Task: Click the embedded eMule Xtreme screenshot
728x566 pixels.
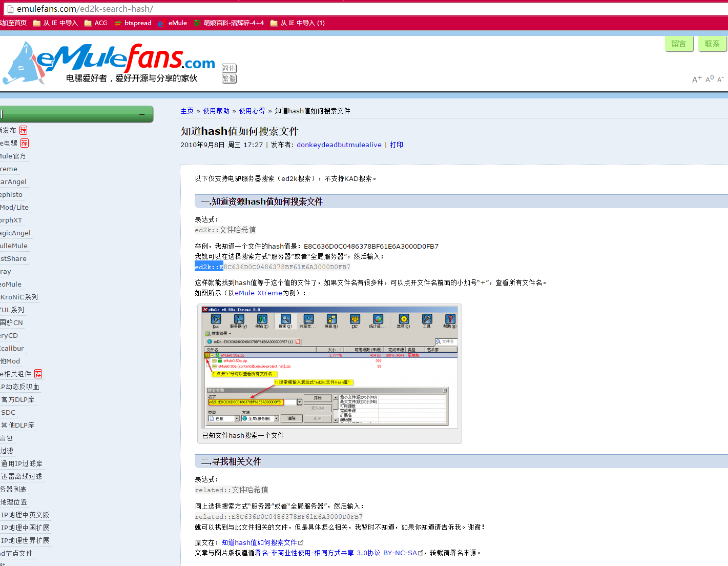Action: pyautogui.click(x=329, y=367)
